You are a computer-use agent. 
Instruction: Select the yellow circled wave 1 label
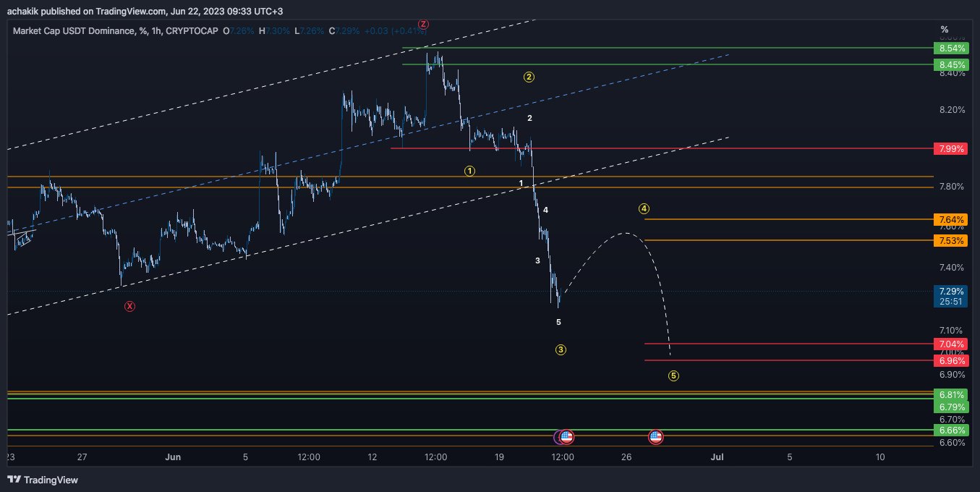tap(469, 171)
